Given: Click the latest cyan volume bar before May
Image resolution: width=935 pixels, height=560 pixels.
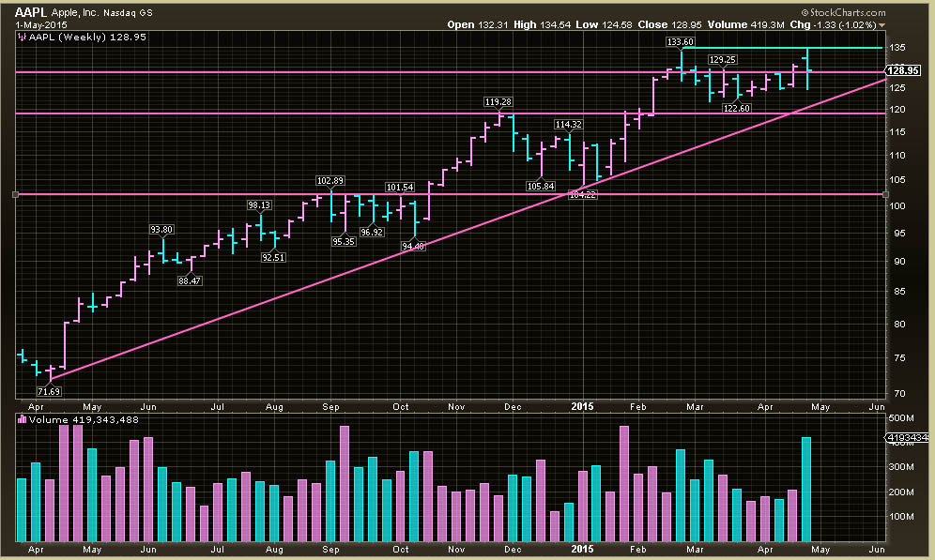Looking at the screenshot, I should (806, 489).
